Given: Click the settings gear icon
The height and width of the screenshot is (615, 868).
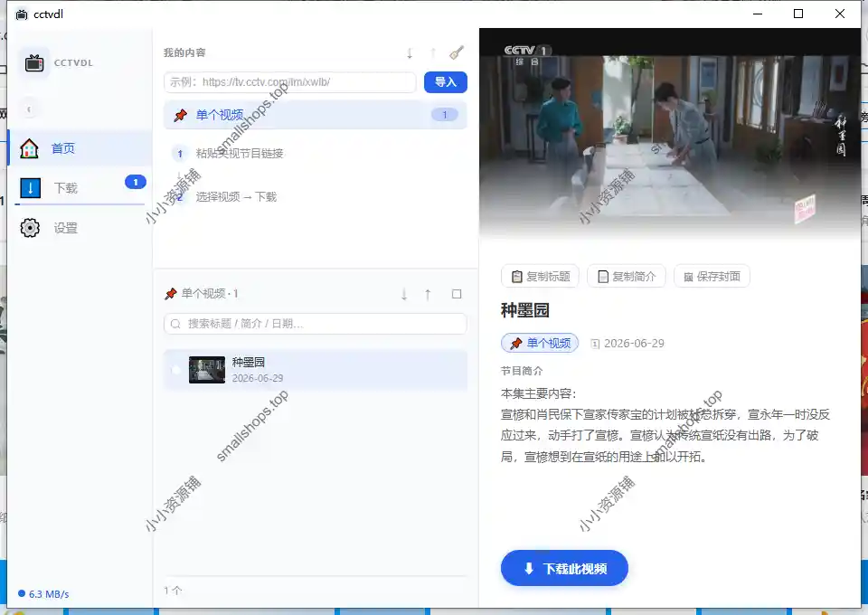Looking at the screenshot, I should pyautogui.click(x=30, y=228).
